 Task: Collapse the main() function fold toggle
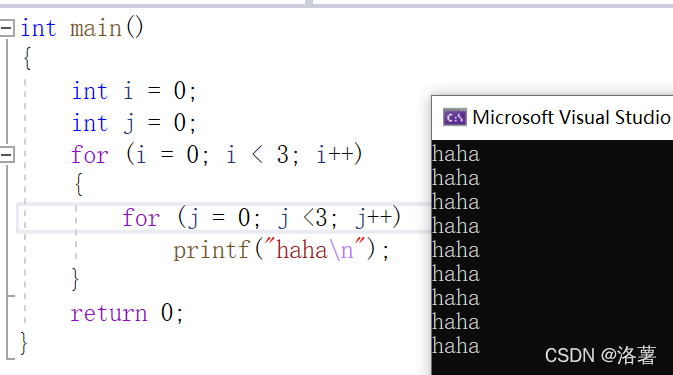point(7,28)
